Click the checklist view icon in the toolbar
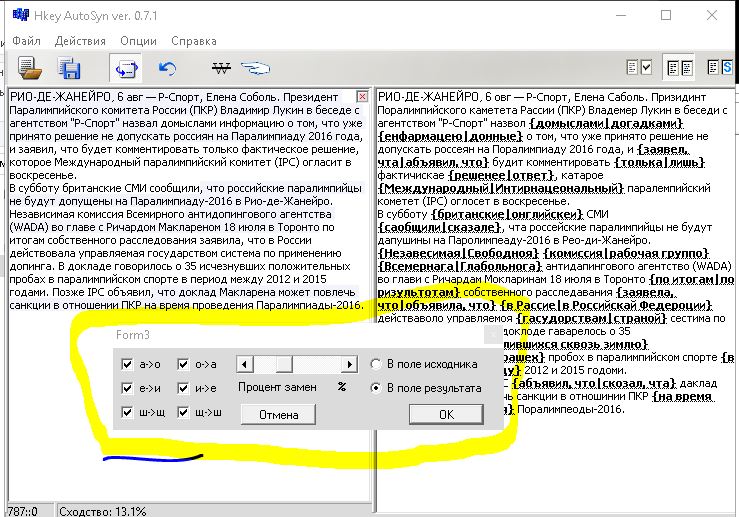 click(638, 67)
